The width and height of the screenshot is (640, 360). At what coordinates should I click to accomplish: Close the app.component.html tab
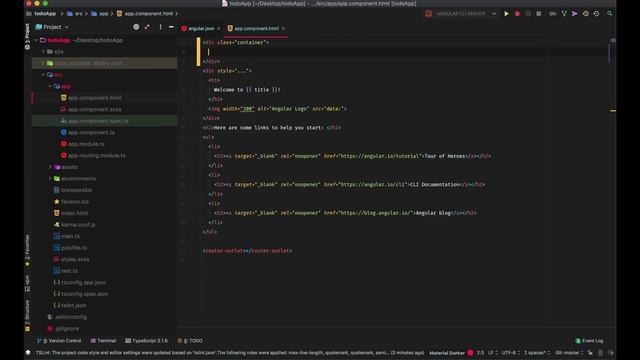pos(283,28)
